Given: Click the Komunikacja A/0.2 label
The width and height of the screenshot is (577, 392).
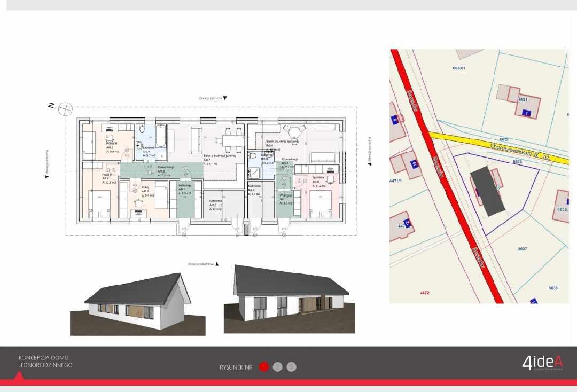Looking at the screenshot, I should [x=166, y=171].
